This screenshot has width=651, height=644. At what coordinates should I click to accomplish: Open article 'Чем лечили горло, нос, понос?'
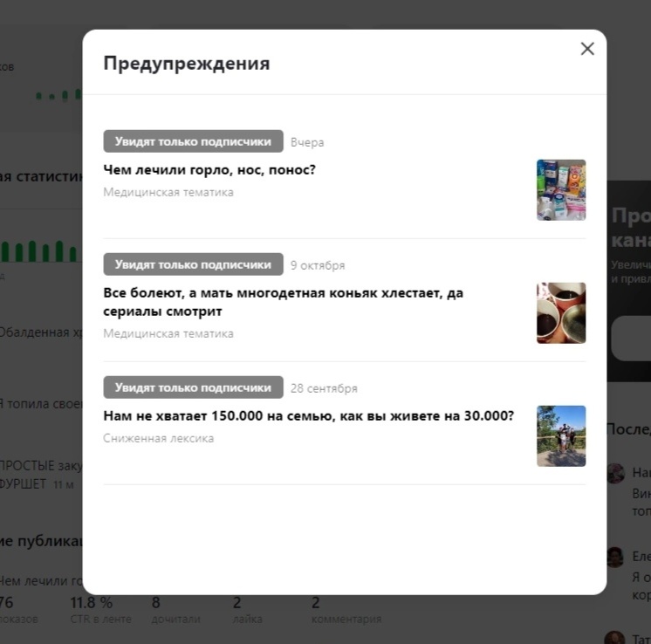pos(209,169)
